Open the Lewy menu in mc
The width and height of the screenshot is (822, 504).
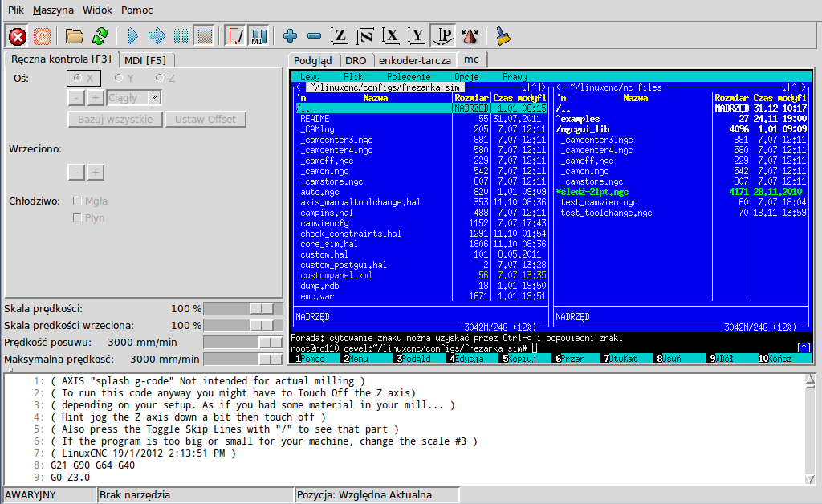tap(310, 77)
